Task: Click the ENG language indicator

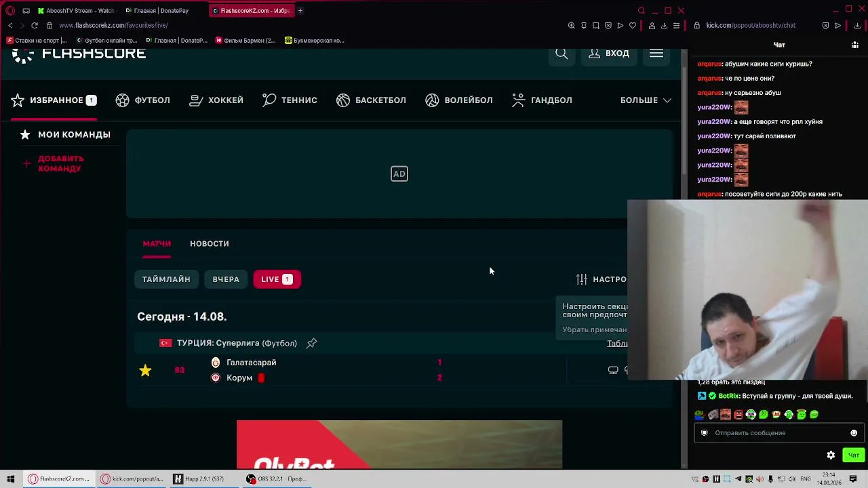Action: [806, 479]
